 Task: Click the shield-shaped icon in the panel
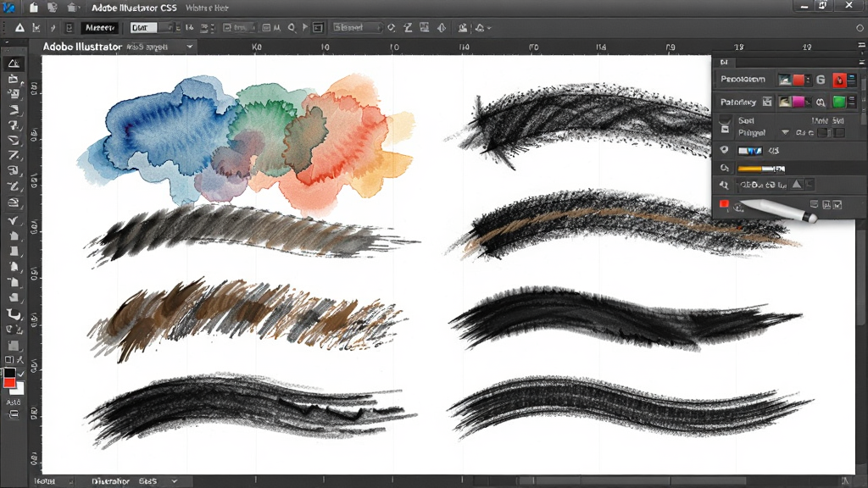724,150
